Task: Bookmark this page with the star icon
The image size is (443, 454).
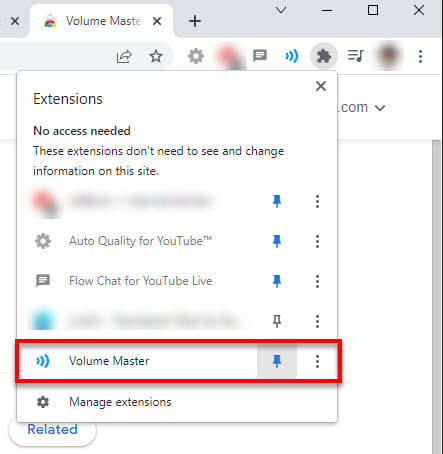Action: (x=156, y=56)
